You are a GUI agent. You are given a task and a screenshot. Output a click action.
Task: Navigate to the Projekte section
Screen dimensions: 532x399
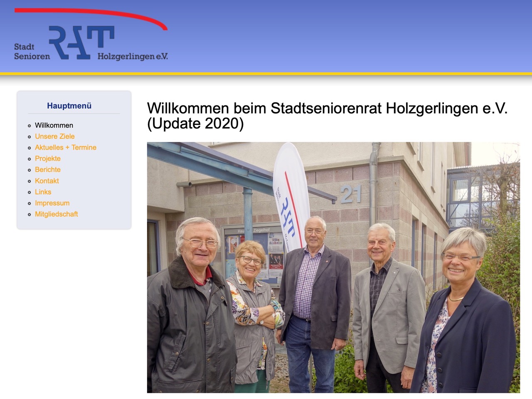point(48,159)
